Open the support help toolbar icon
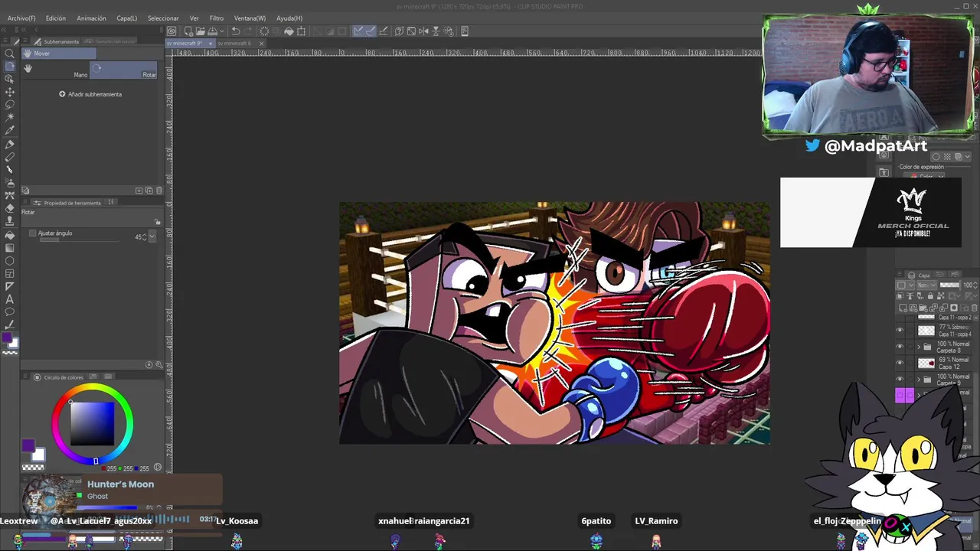 [x=399, y=31]
